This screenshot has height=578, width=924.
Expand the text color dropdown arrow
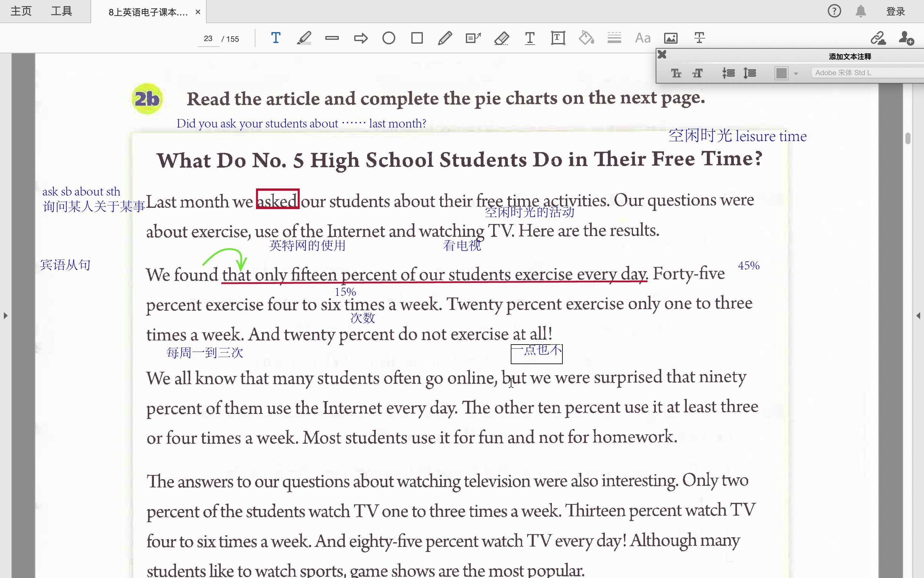[796, 74]
